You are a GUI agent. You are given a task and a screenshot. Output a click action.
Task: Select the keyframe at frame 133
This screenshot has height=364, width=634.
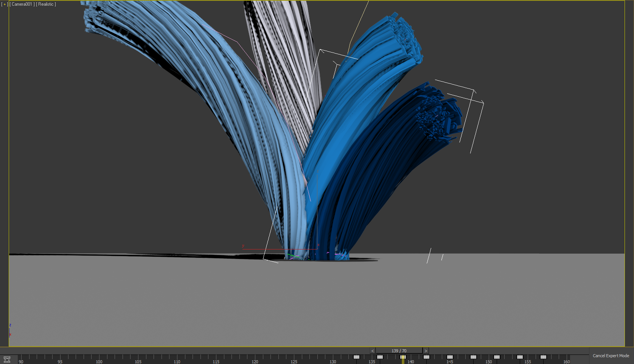point(356,357)
